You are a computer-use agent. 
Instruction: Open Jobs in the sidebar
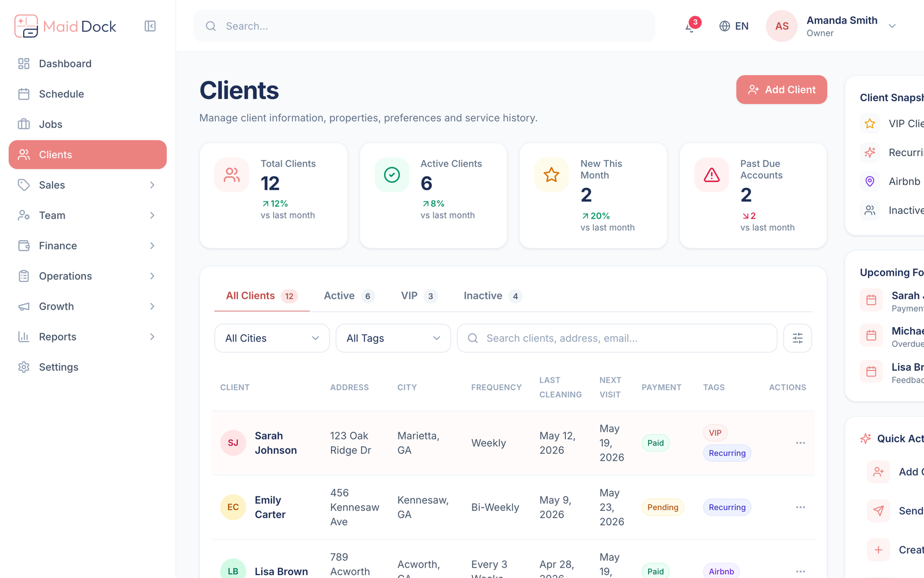coord(88,124)
